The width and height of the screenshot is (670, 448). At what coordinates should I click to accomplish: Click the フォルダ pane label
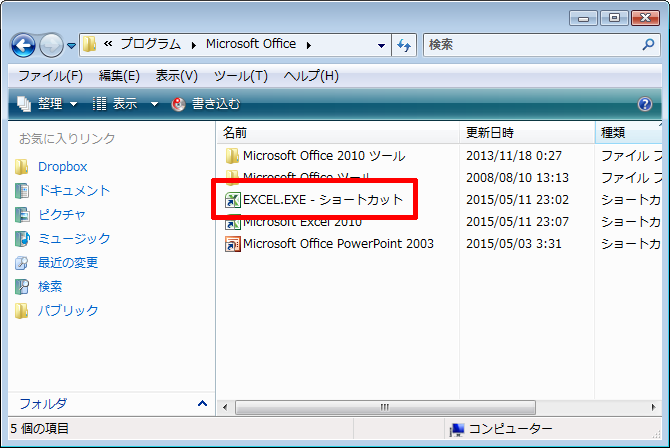click(43, 403)
